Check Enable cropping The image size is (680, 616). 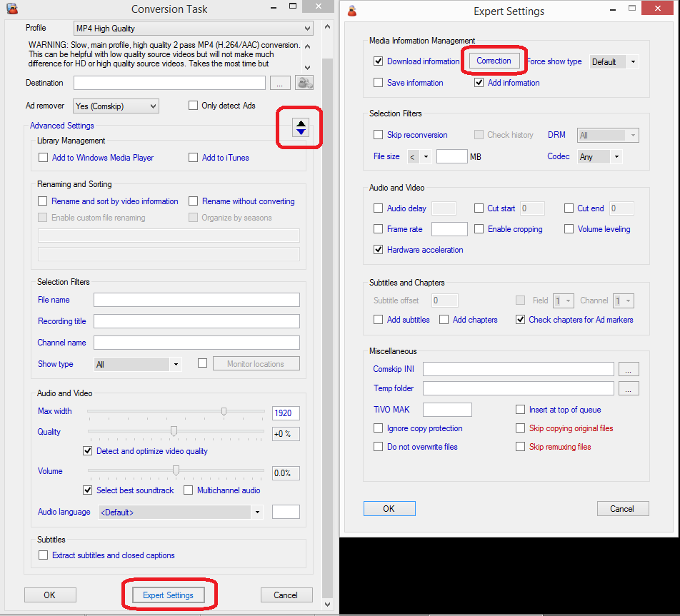[x=479, y=228]
